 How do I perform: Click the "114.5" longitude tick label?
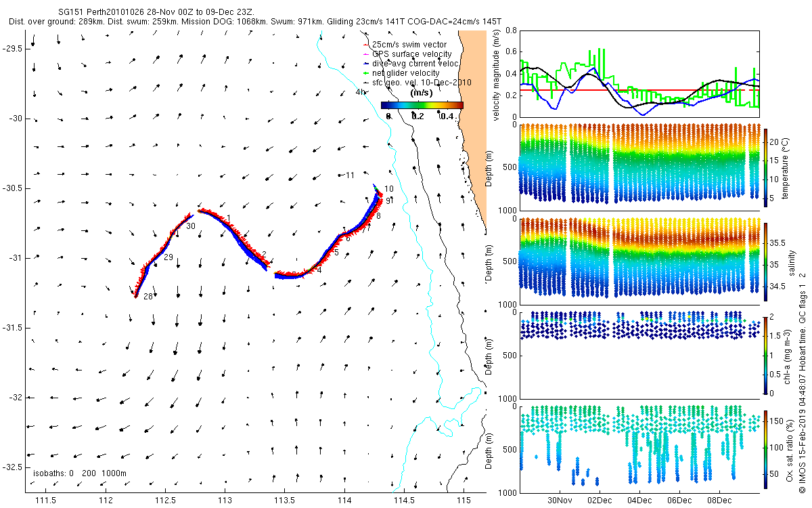(404, 501)
